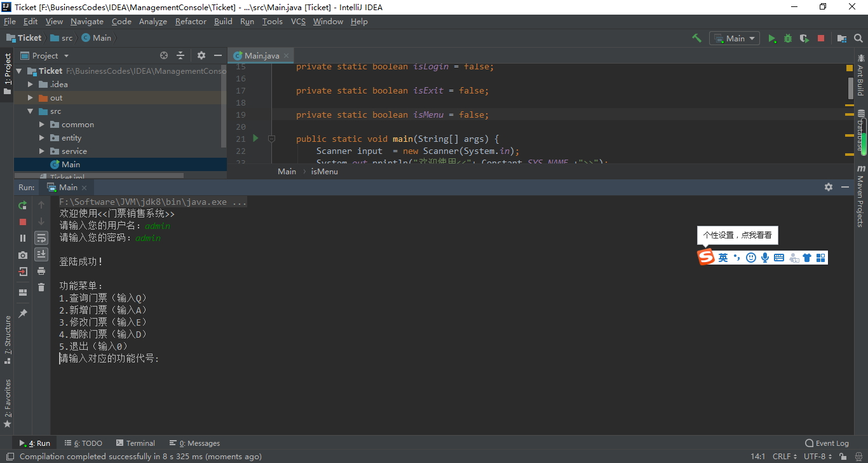Open the Refactor menu

[x=191, y=22]
